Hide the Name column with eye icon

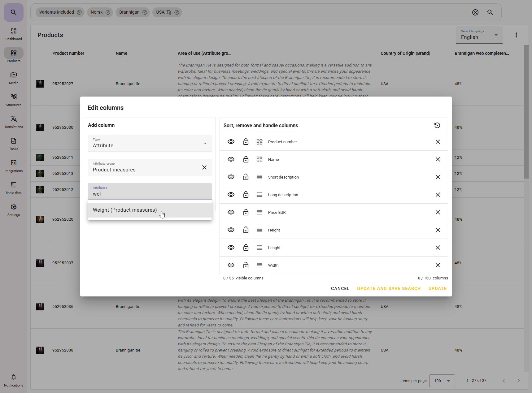coord(231,159)
